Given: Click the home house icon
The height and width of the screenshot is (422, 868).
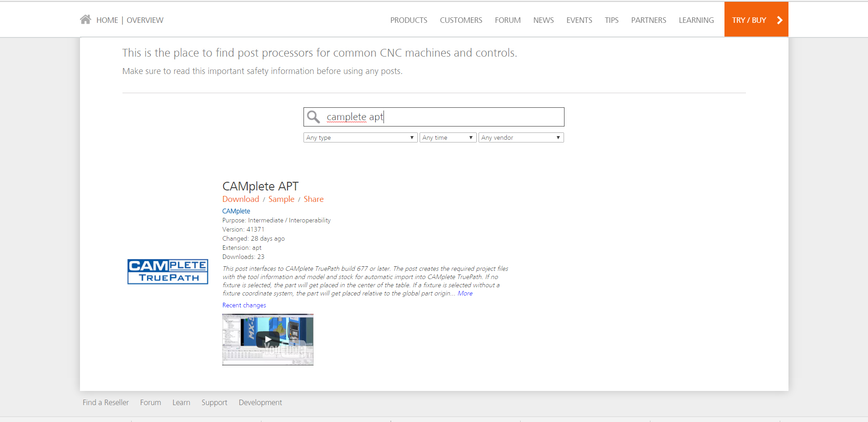Looking at the screenshot, I should point(85,20).
